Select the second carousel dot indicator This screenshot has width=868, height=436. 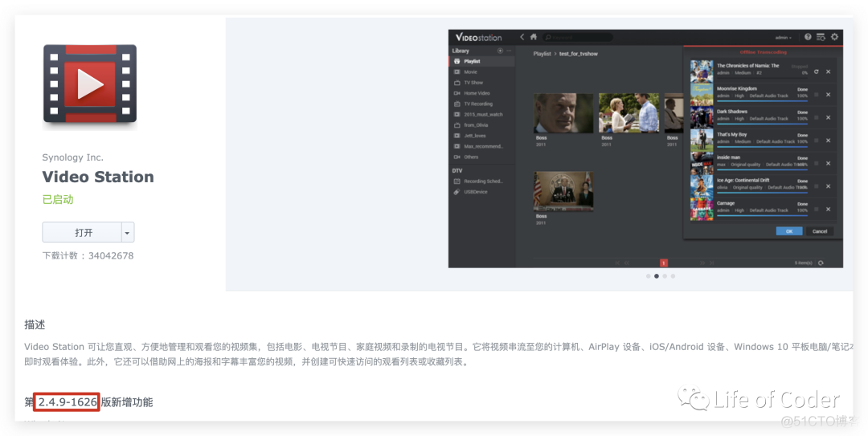[x=656, y=275]
